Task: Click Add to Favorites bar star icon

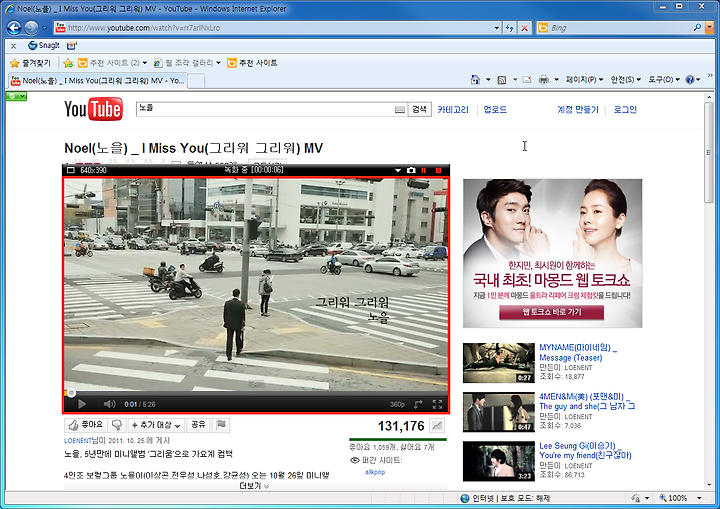Action: pos(68,63)
